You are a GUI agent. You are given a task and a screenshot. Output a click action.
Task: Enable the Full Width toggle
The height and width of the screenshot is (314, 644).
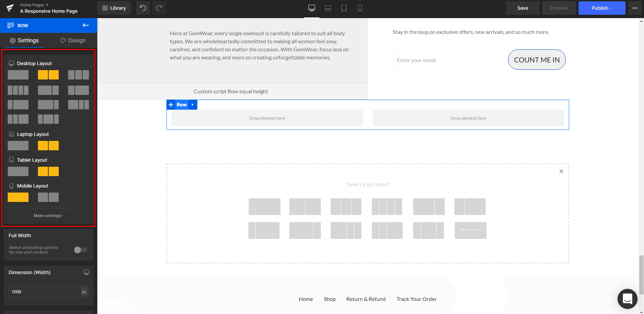(x=80, y=250)
